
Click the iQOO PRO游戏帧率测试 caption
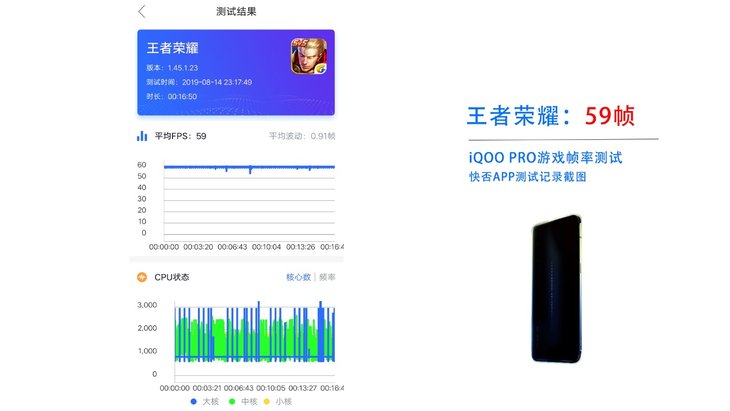545,157
